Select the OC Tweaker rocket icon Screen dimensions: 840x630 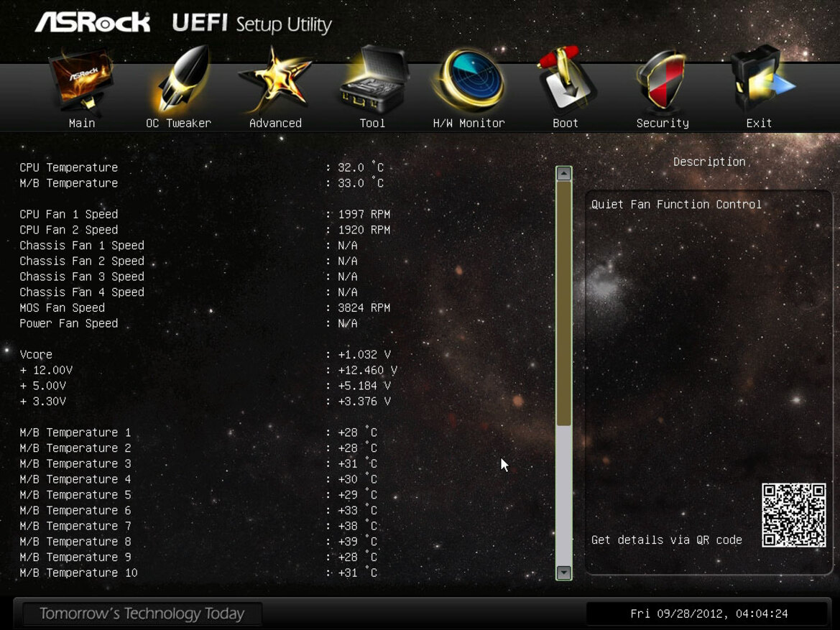[180, 79]
